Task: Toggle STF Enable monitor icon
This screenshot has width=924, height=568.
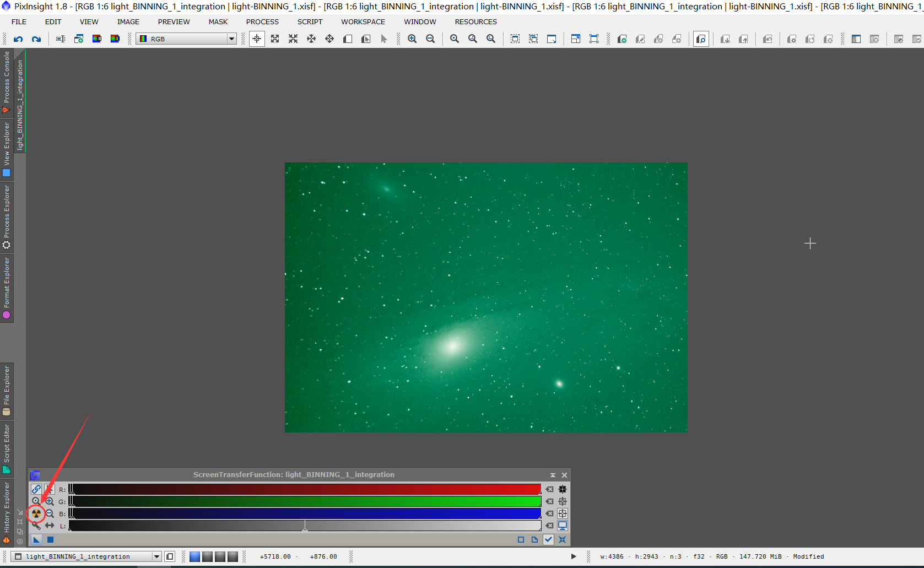Action: [x=563, y=526]
